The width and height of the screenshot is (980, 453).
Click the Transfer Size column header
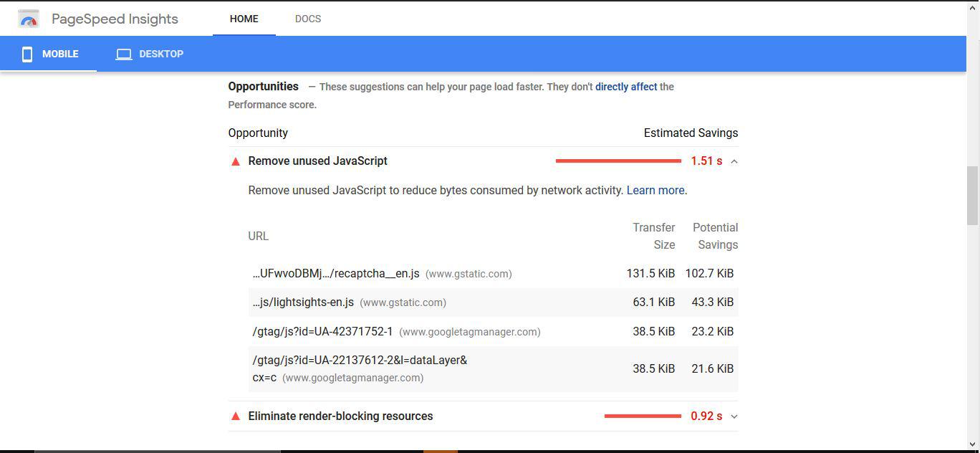pos(654,237)
